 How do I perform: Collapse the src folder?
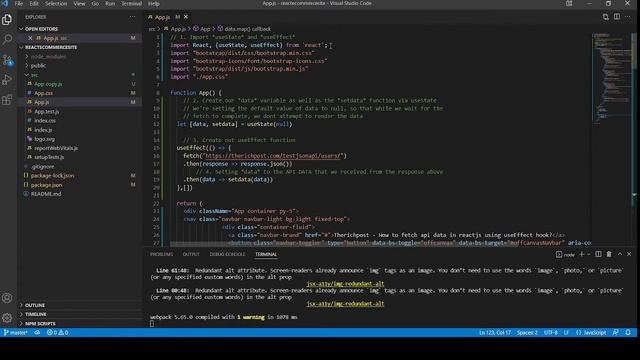pyautogui.click(x=34, y=75)
